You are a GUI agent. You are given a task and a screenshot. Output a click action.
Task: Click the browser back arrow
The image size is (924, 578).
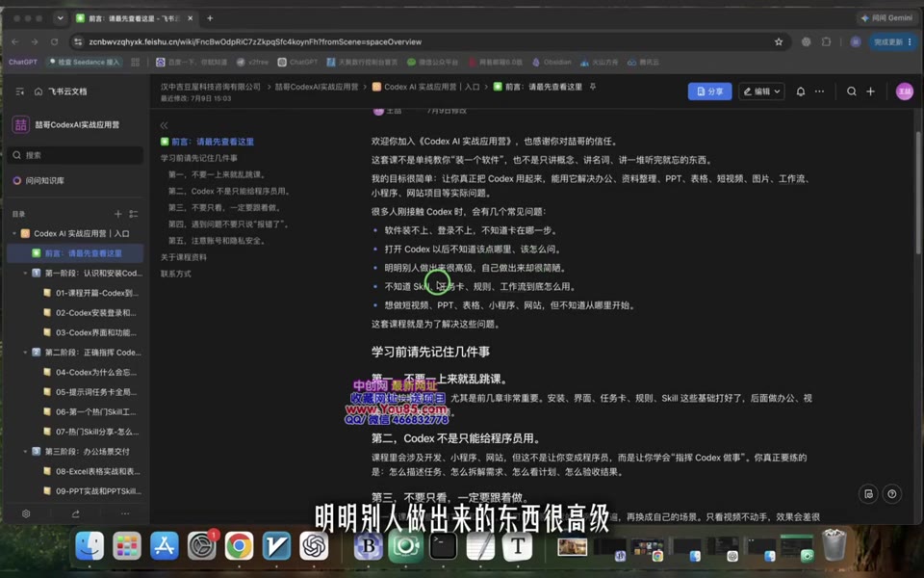coord(15,41)
